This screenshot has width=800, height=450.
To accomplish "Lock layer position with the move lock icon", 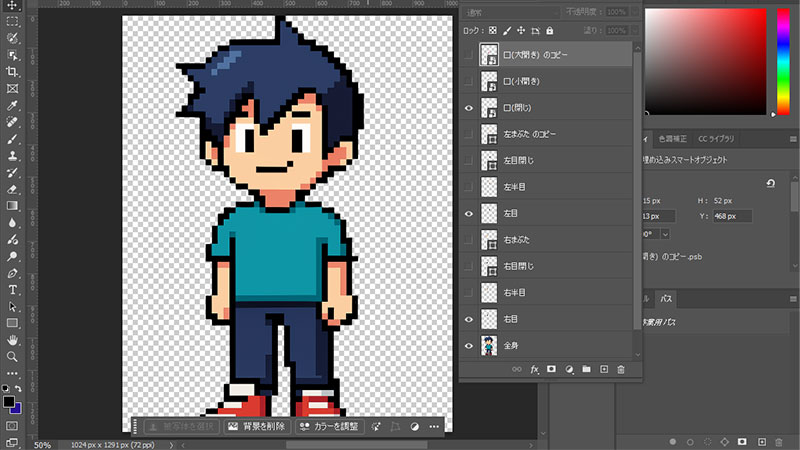I will tap(521, 31).
